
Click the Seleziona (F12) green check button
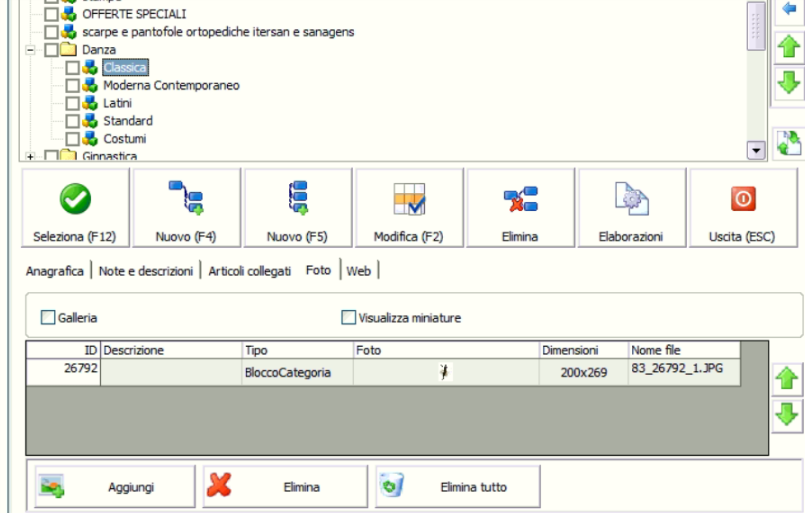coord(75,208)
